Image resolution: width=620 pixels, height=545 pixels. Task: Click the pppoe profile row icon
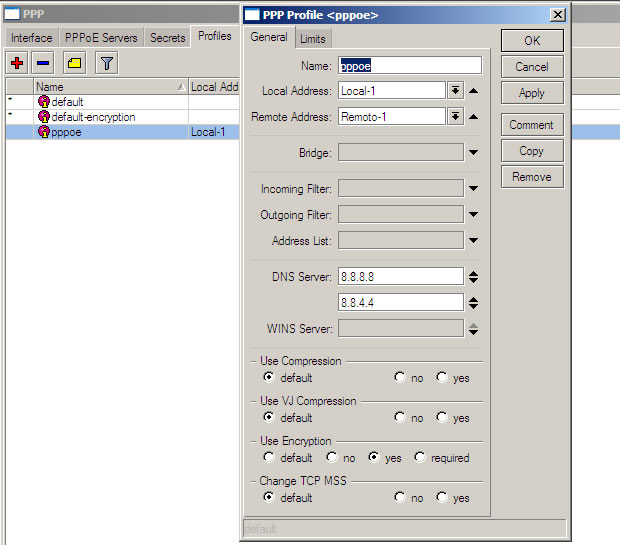[43, 132]
